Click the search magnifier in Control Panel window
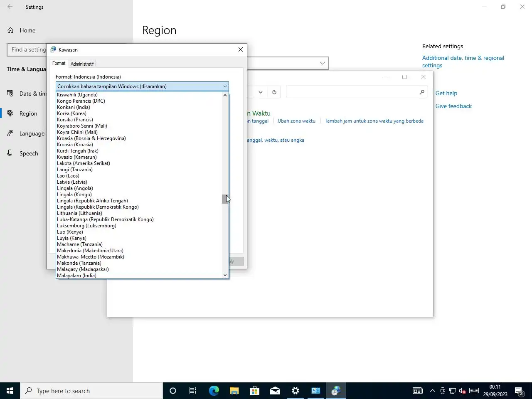532x399 pixels. pyautogui.click(x=422, y=92)
